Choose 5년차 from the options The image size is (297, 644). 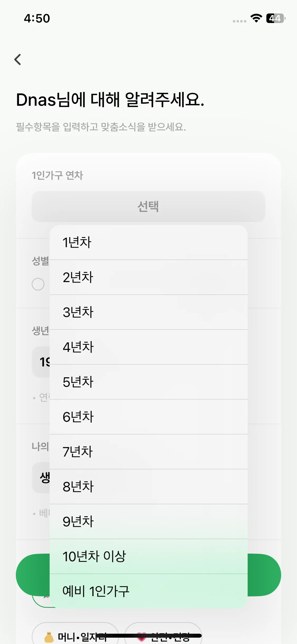(148, 382)
